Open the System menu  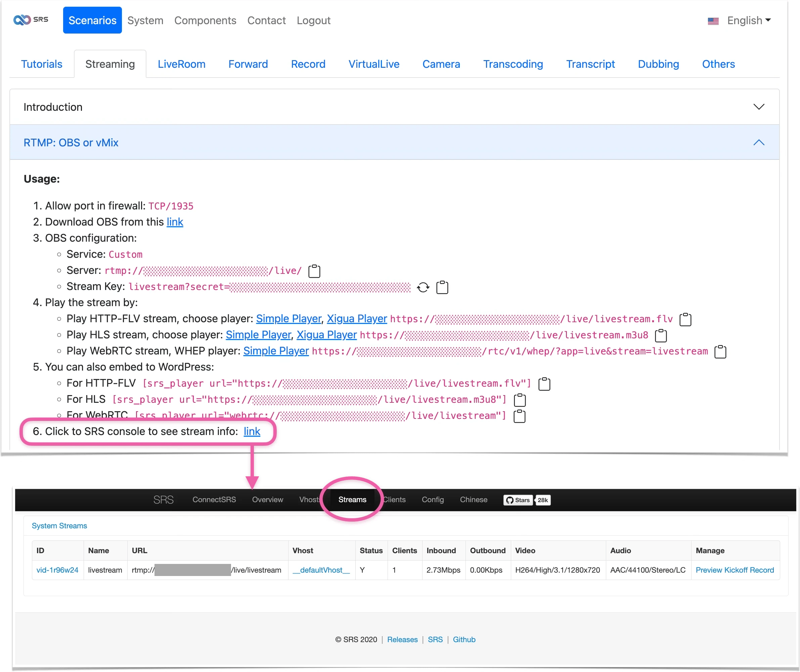pos(145,20)
